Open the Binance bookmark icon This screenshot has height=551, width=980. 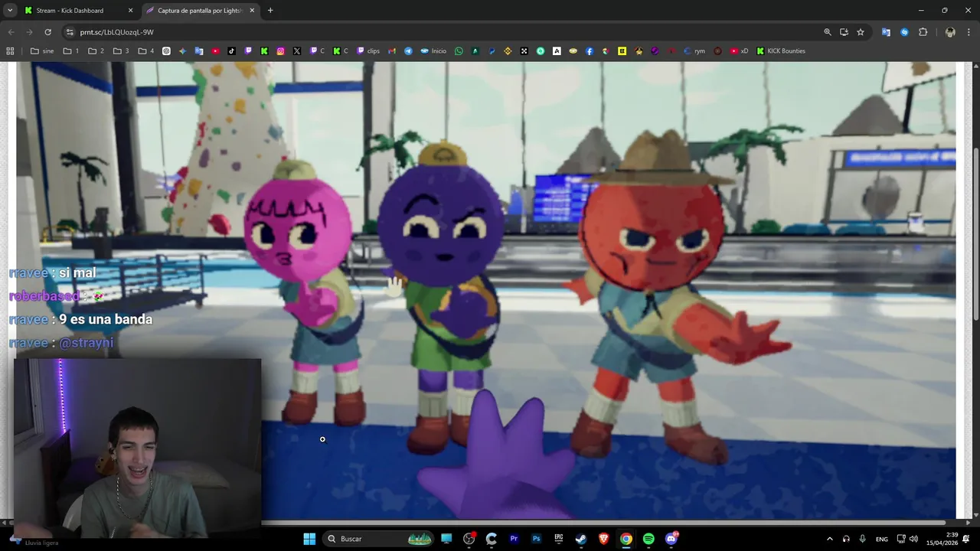point(508,51)
